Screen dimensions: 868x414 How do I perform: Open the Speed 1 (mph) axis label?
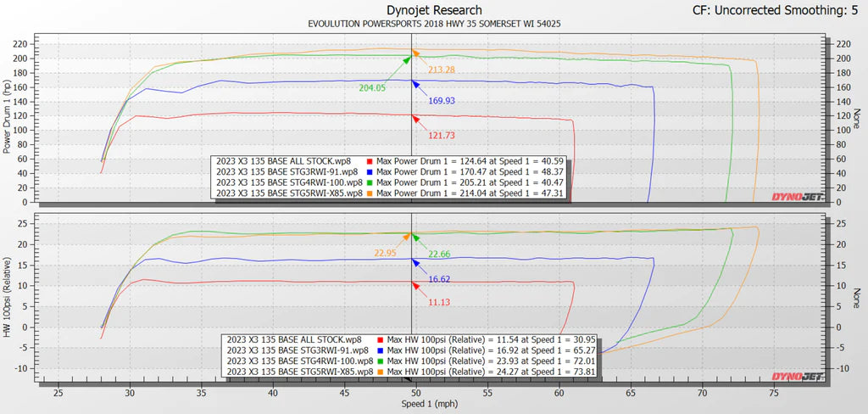tap(433, 406)
